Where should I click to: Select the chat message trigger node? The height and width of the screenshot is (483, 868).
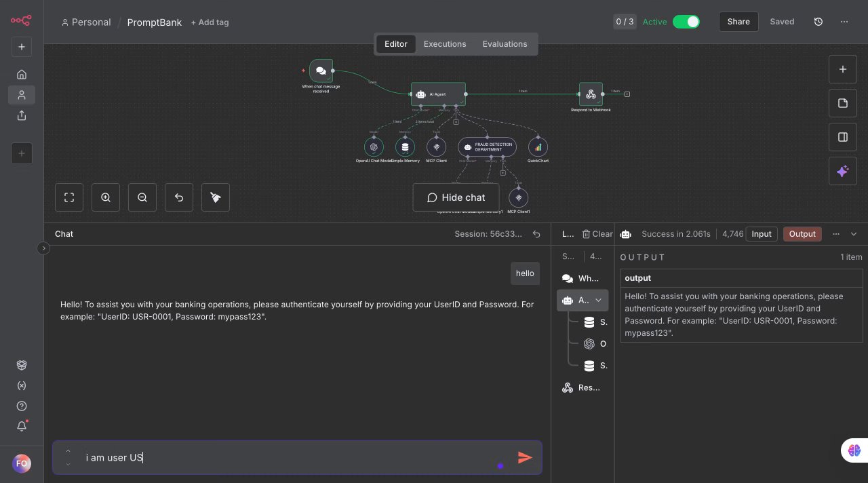point(321,71)
